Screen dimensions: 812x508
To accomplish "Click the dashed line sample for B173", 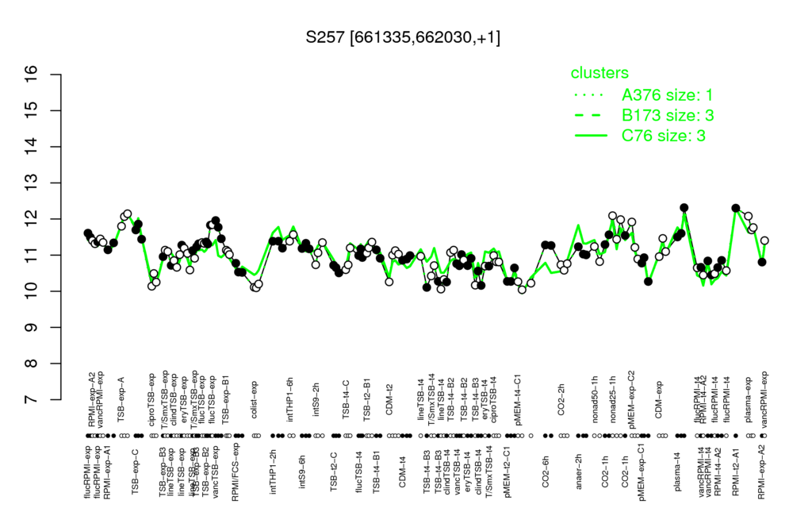I will point(590,115).
